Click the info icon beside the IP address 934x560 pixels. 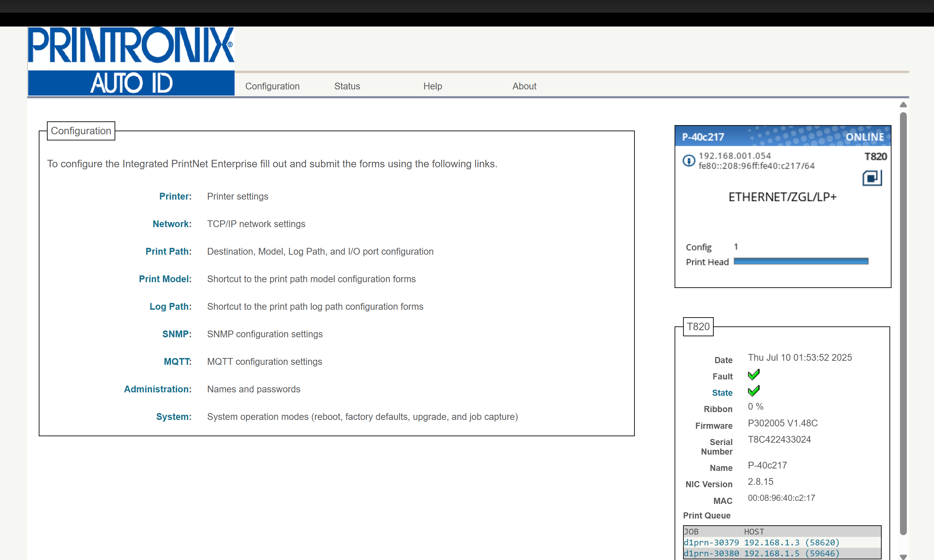(x=689, y=161)
